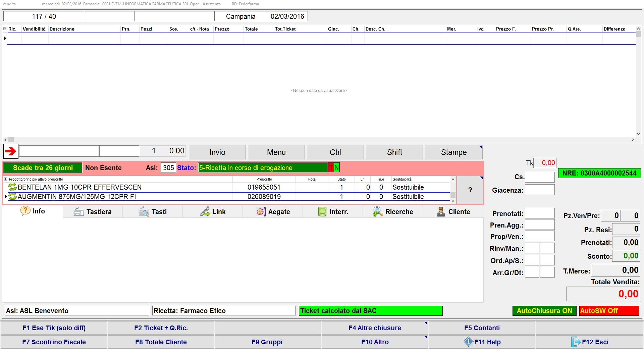The width and height of the screenshot is (644, 349).
Task: Open the Aegate tab
Action: pyautogui.click(x=273, y=212)
